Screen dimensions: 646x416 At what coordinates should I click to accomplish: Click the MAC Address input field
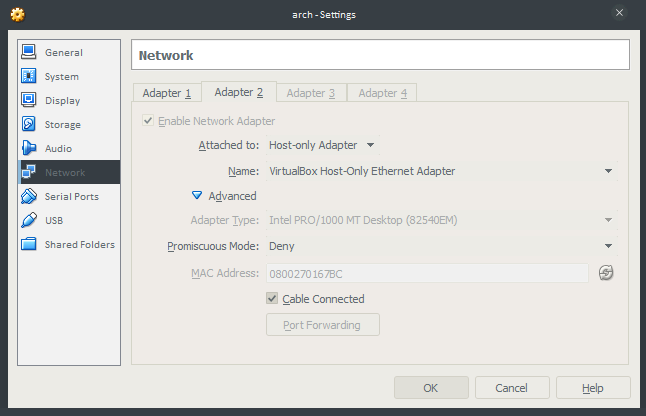click(427, 273)
